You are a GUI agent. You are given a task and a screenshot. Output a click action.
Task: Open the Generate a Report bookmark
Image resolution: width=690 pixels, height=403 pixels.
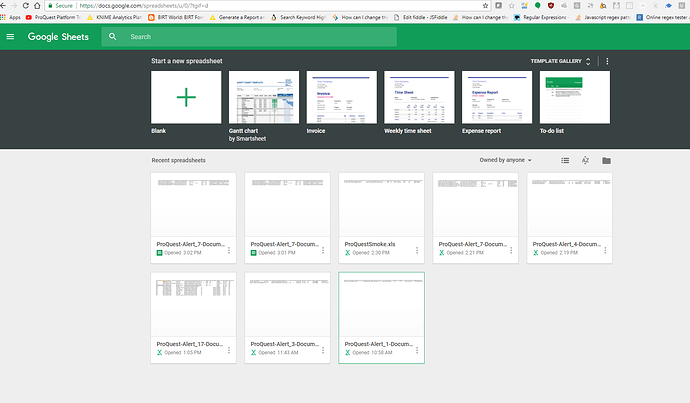coord(237,18)
